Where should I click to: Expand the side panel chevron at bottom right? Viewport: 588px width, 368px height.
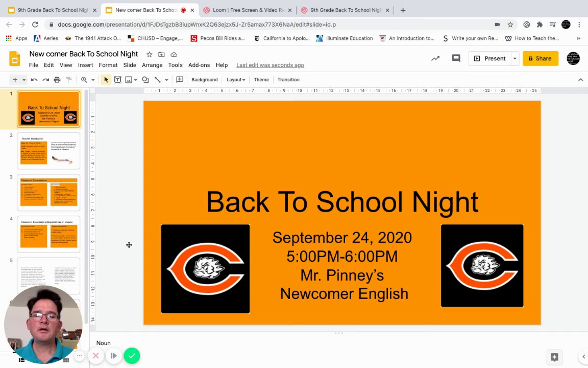pyautogui.click(x=583, y=357)
